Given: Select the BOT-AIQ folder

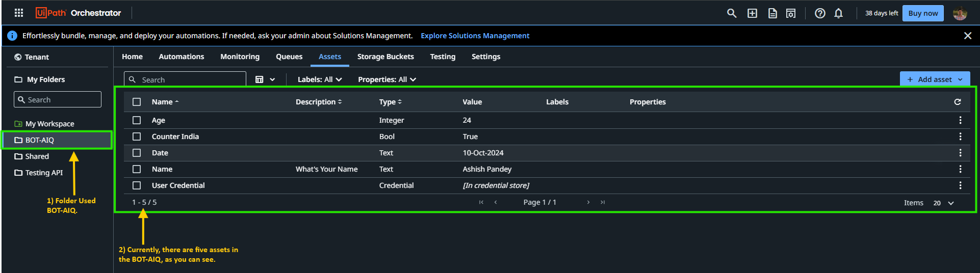Looking at the screenshot, I should [57, 140].
